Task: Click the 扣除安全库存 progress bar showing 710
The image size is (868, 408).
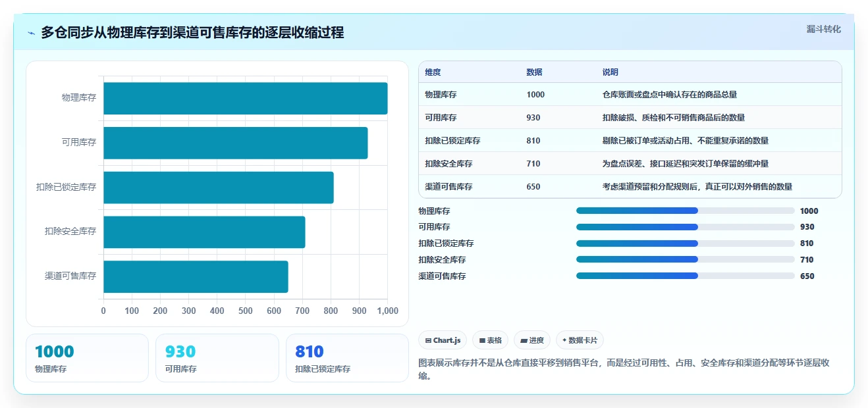Action: [686, 259]
